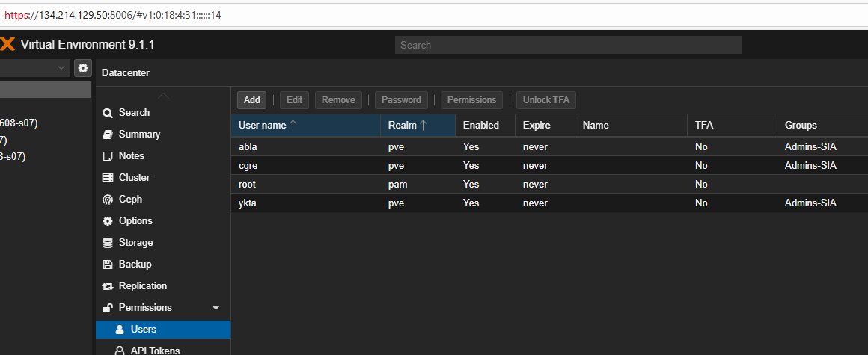This screenshot has width=868, height=355.
Task: Open Storage via its database icon
Action: [x=107, y=243]
